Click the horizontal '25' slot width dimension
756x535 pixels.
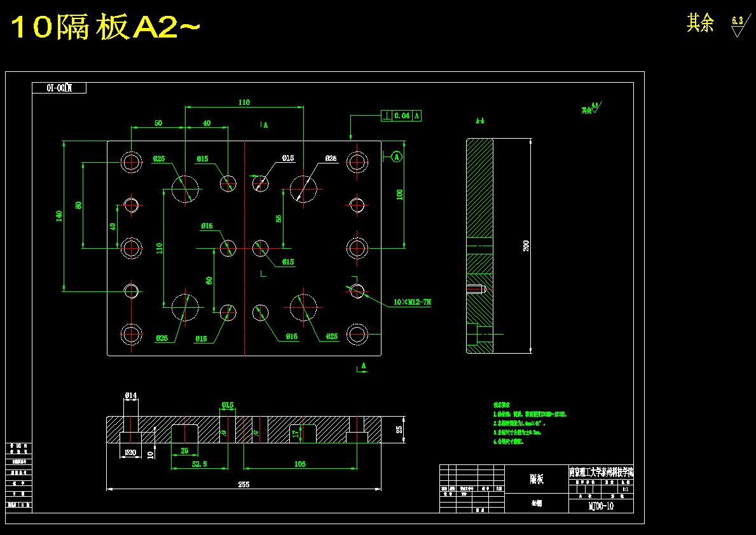[x=184, y=451]
